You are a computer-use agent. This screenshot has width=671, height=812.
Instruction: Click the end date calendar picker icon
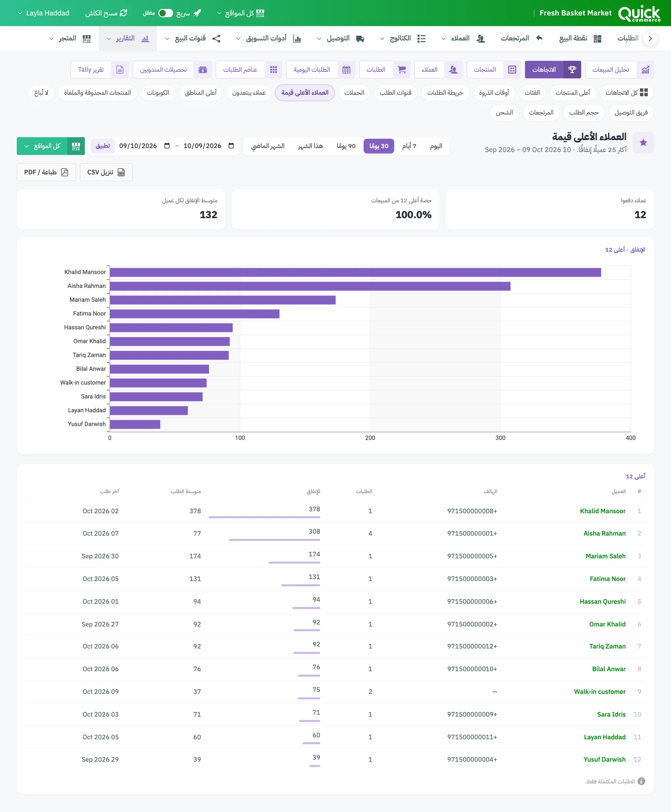(x=167, y=146)
